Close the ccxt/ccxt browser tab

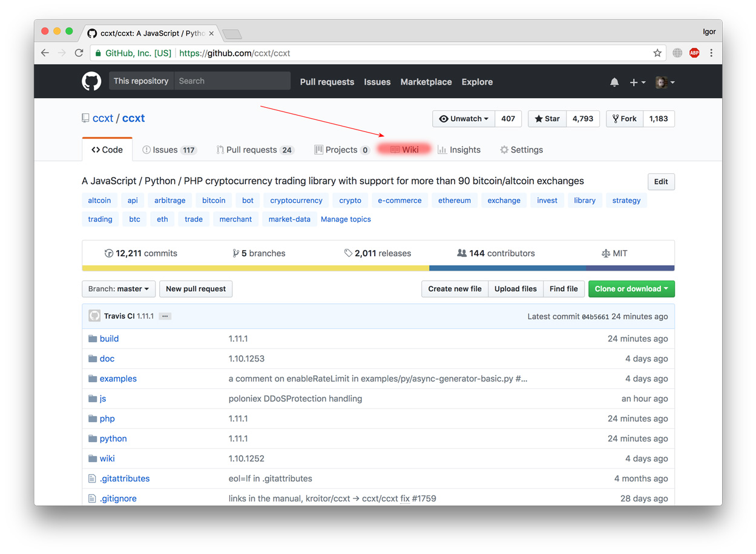point(211,33)
